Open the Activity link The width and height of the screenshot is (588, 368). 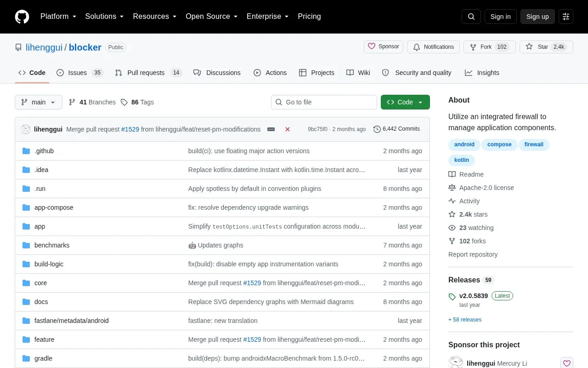click(x=464, y=201)
